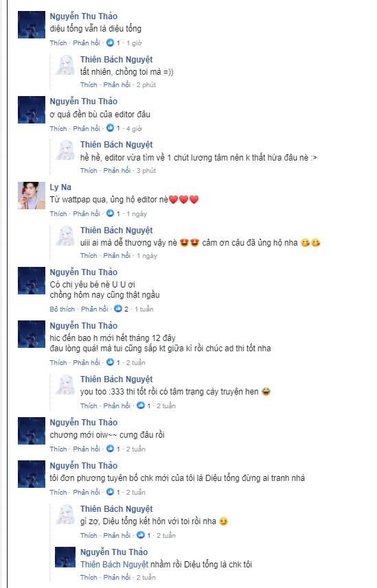Image resolution: width=377 pixels, height=588 pixels.
Task: Open Ly Na's profile picture
Action: click(x=32, y=196)
